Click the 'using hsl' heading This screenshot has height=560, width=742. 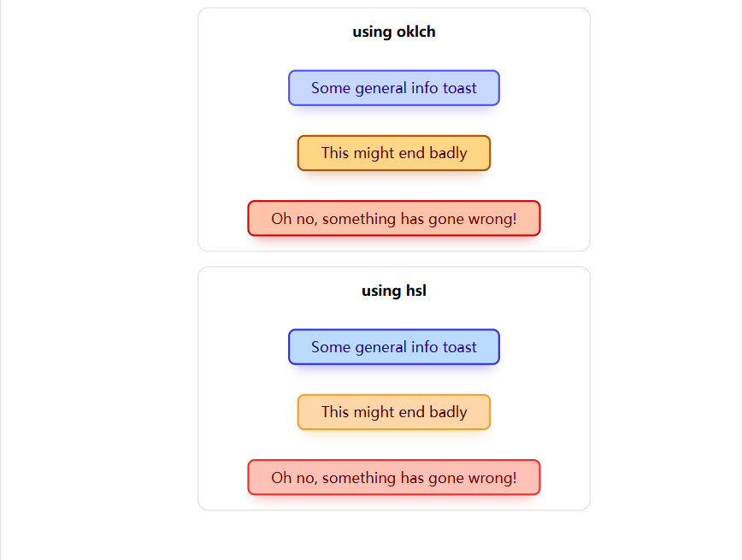(x=393, y=291)
